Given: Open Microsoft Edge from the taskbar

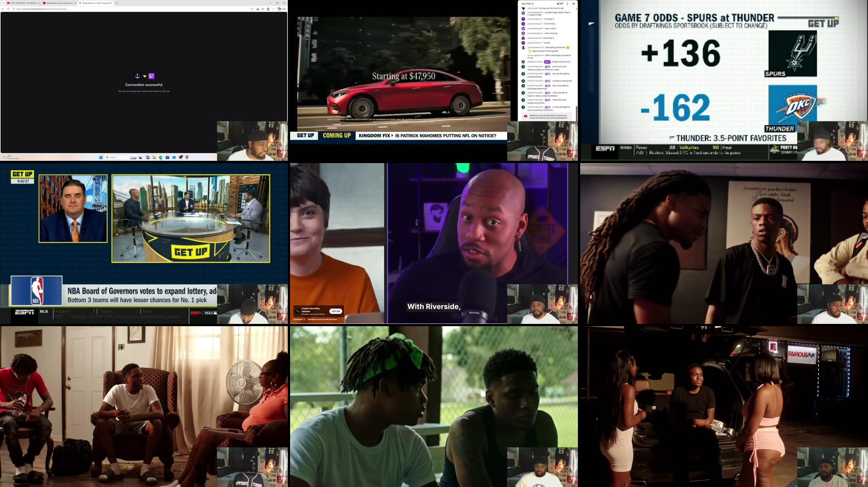Looking at the screenshot, I should (x=160, y=157).
